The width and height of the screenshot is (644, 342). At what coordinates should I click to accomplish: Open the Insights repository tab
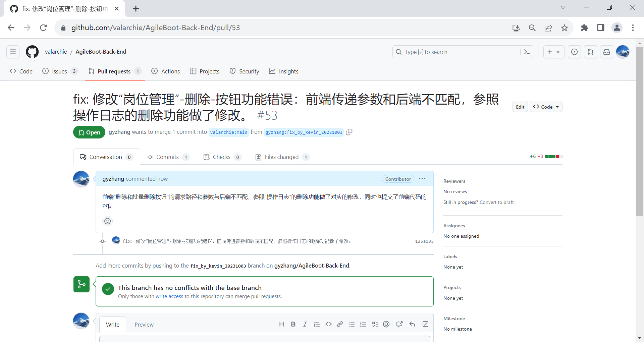coord(284,71)
